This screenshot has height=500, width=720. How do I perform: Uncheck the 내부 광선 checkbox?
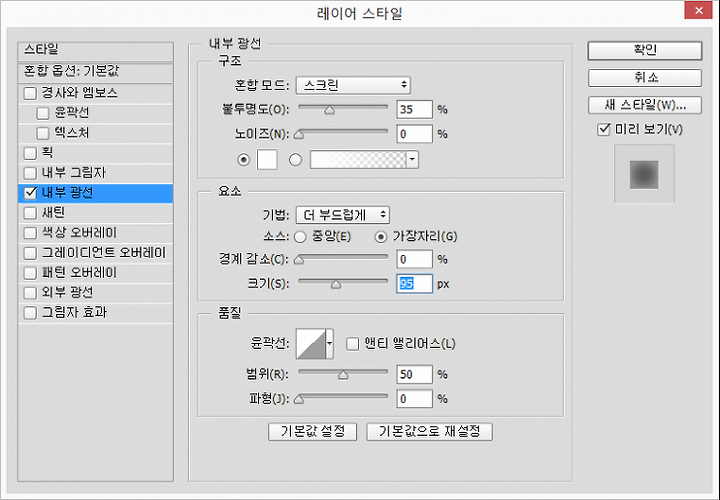[30, 193]
